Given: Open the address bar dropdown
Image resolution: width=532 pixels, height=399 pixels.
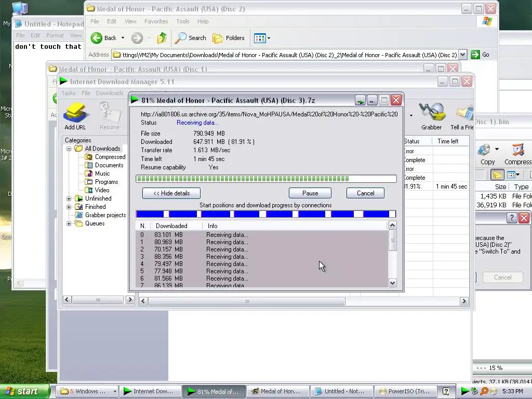Looking at the screenshot, I should 463,55.
